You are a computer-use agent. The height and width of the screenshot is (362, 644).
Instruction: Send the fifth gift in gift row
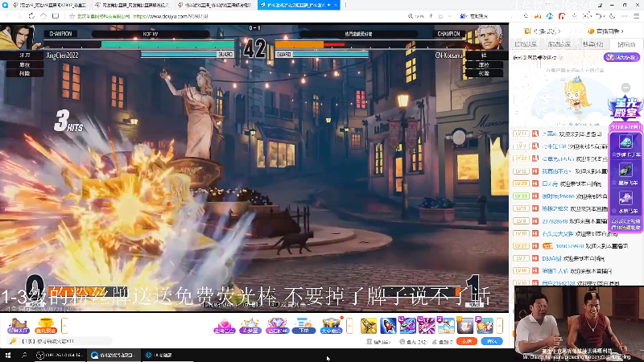446,326
